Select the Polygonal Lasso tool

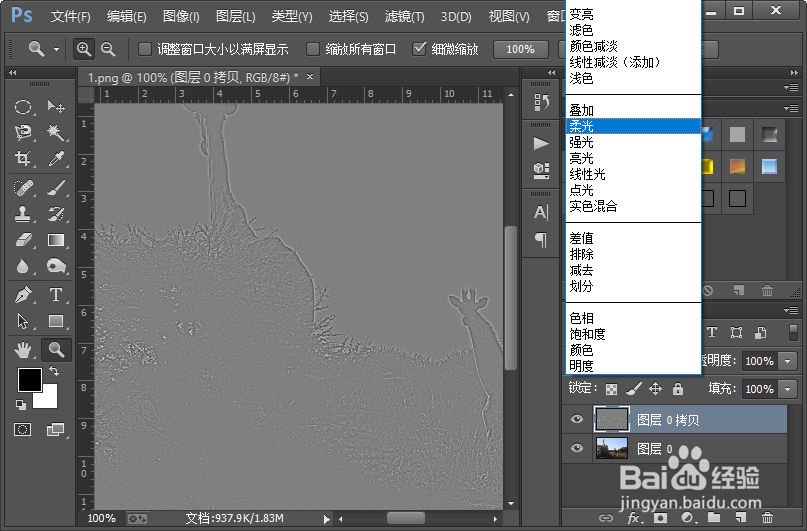coord(23,133)
